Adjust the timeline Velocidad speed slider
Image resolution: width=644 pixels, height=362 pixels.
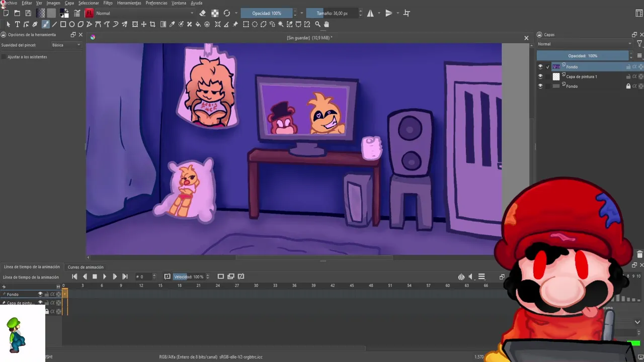coord(189,277)
